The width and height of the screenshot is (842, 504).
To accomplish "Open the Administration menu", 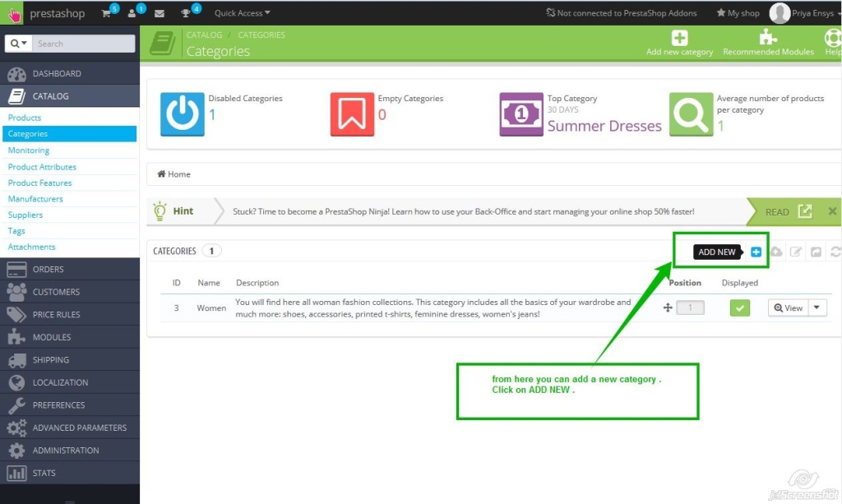I will coord(70,451).
